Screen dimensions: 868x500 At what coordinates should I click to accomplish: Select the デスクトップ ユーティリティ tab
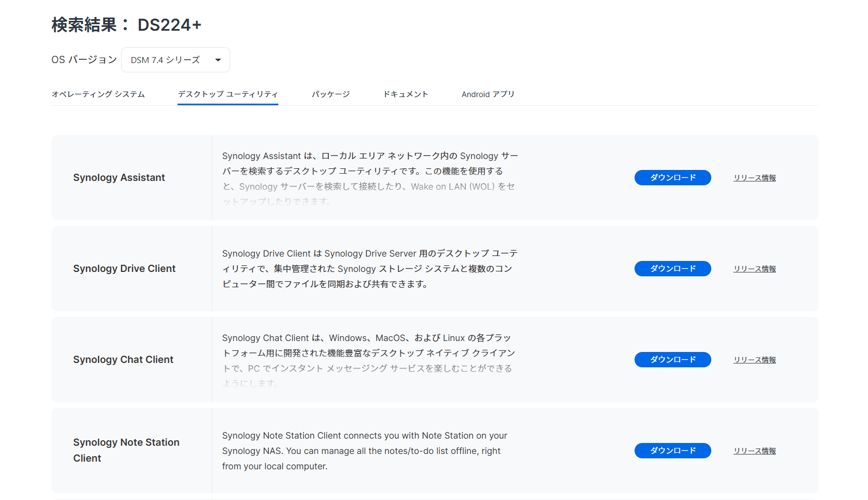pos(228,94)
